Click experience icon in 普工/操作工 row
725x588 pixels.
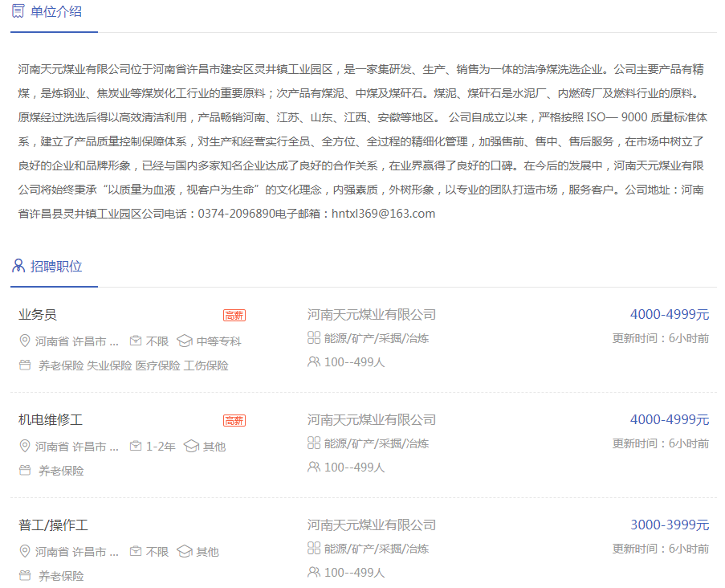click(x=136, y=552)
